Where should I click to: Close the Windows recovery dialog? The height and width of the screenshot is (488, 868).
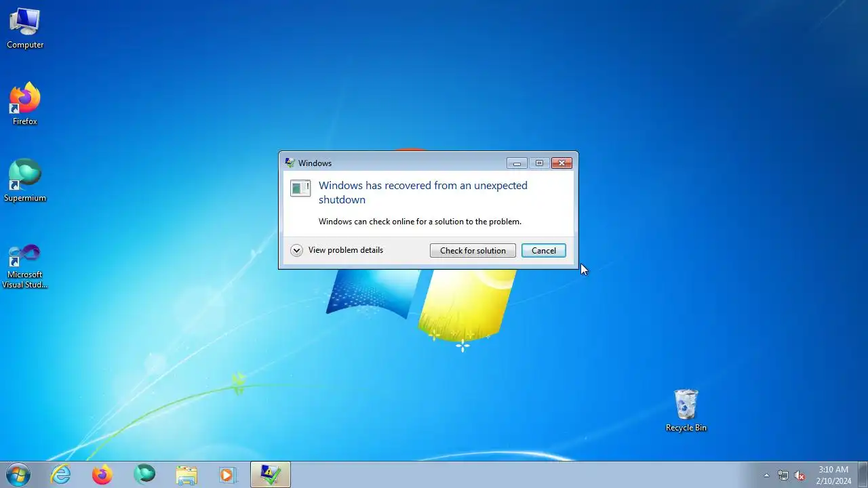point(561,163)
